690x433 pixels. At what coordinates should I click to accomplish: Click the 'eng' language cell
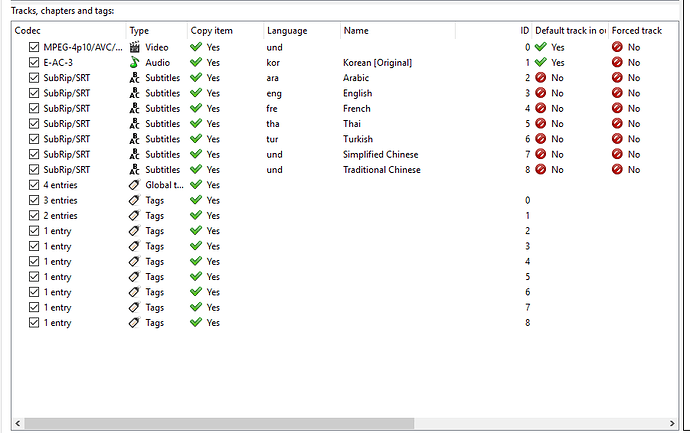click(274, 93)
